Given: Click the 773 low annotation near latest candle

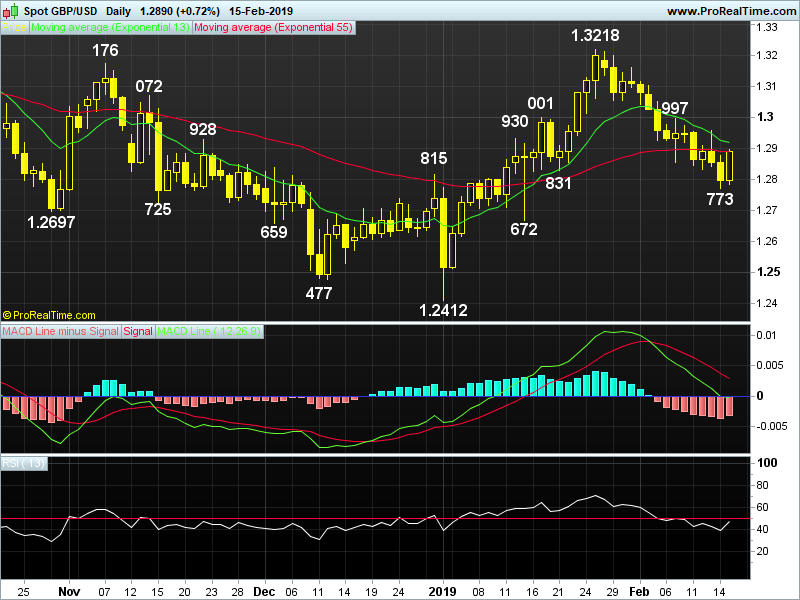Looking at the screenshot, I should (720, 199).
